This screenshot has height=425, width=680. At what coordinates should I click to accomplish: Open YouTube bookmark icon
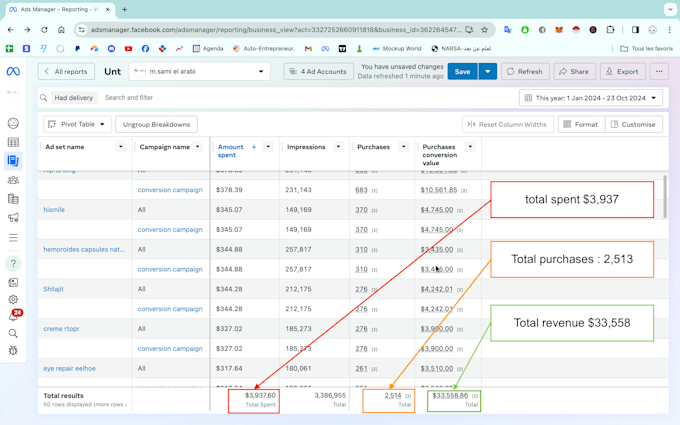(x=128, y=49)
